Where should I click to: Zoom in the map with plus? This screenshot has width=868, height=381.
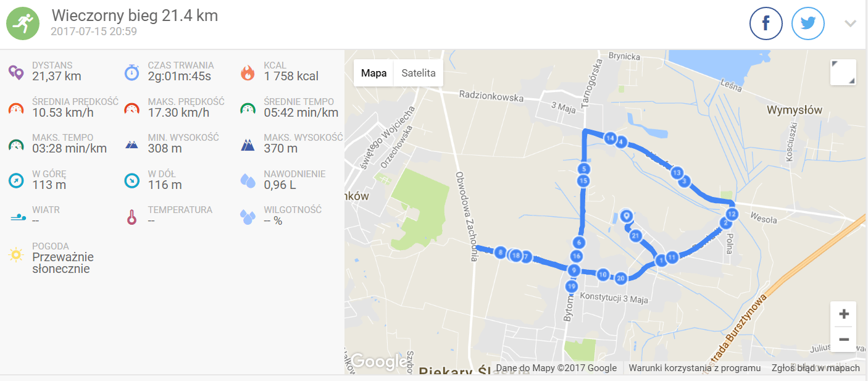tap(843, 314)
